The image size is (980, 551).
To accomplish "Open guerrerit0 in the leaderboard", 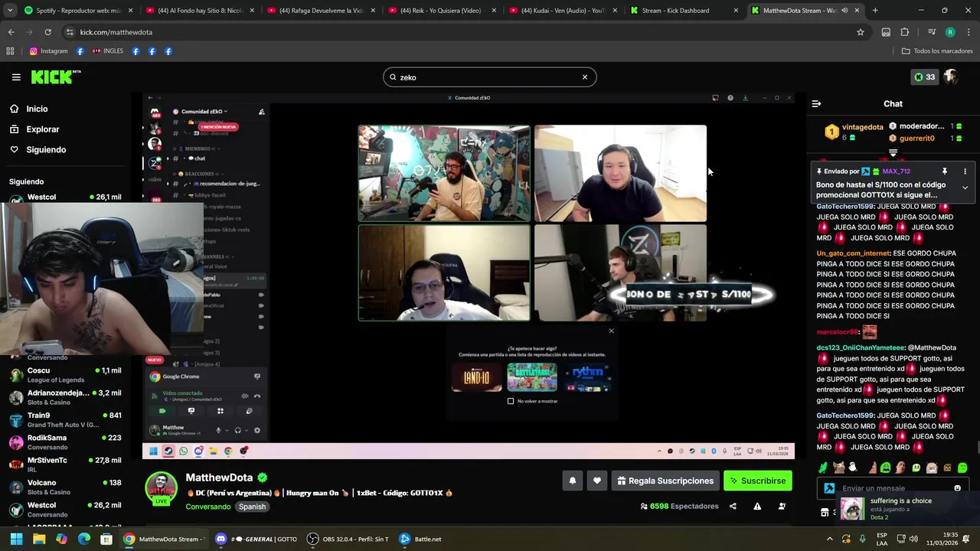I will tap(916, 139).
